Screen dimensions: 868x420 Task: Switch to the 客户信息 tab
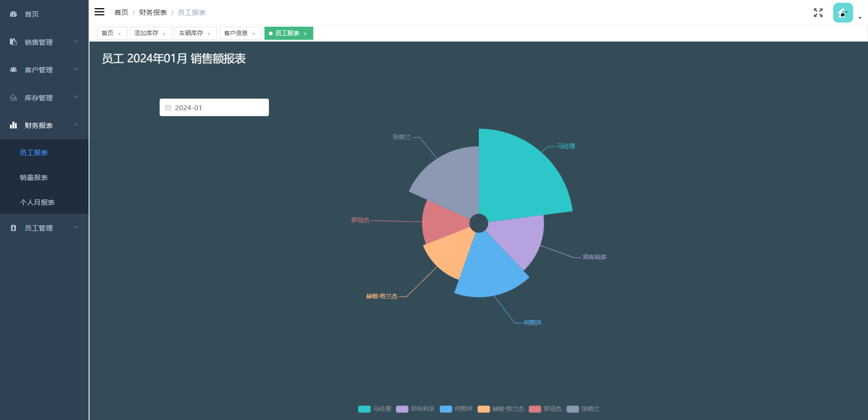point(236,33)
